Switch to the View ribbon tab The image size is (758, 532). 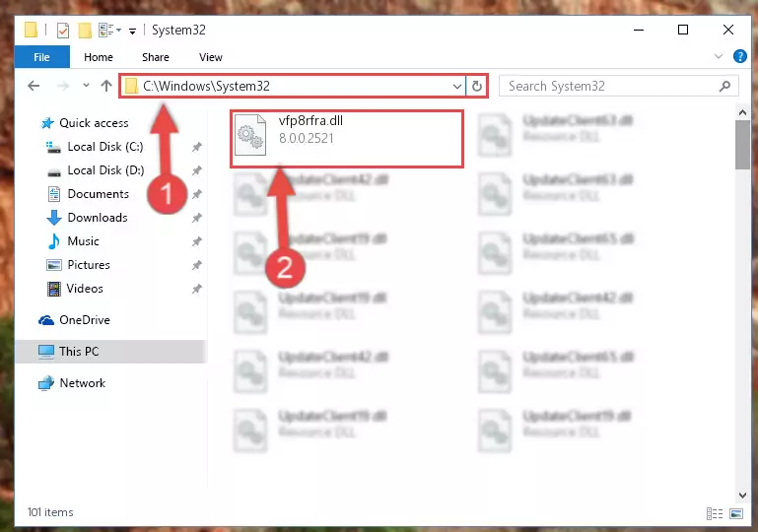pyautogui.click(x=211, y=57)
